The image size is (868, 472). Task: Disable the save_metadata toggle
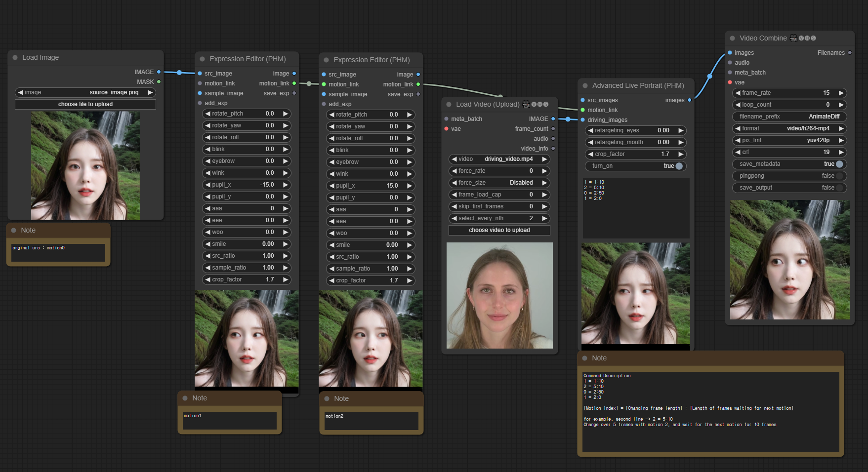[839, 164]
